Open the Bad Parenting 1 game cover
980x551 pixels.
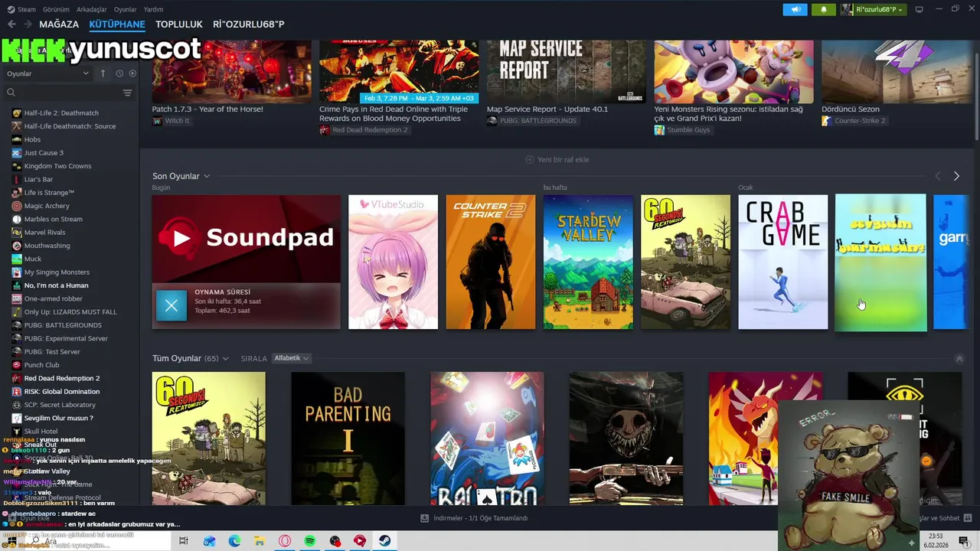(348, 439)
